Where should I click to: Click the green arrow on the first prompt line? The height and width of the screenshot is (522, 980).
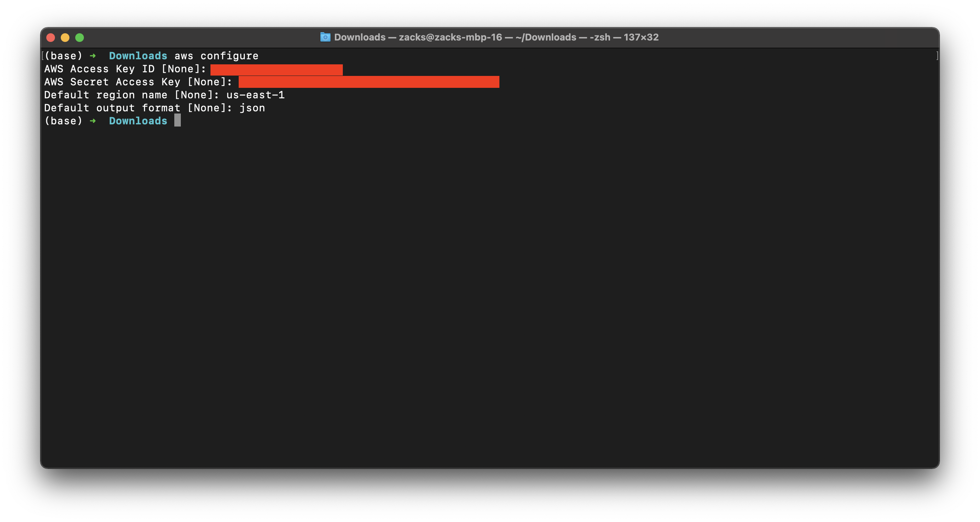point(93,56)
